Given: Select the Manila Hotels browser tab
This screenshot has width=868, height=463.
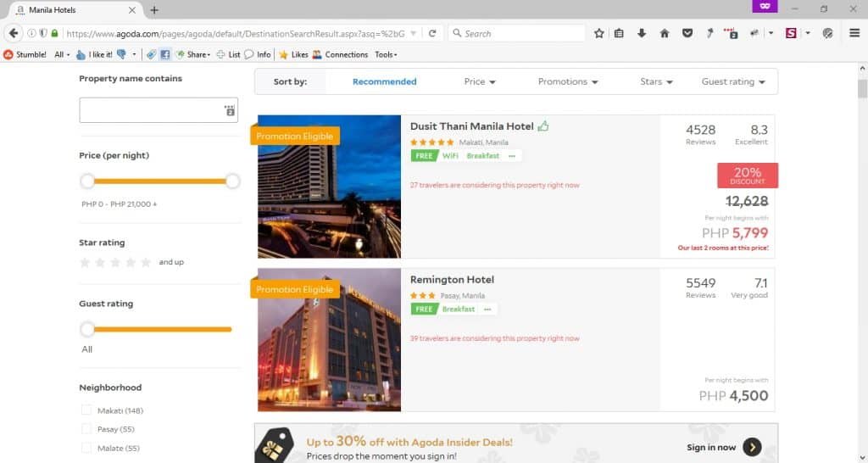Looking at the screenshot, I should (x=75, y=10).
